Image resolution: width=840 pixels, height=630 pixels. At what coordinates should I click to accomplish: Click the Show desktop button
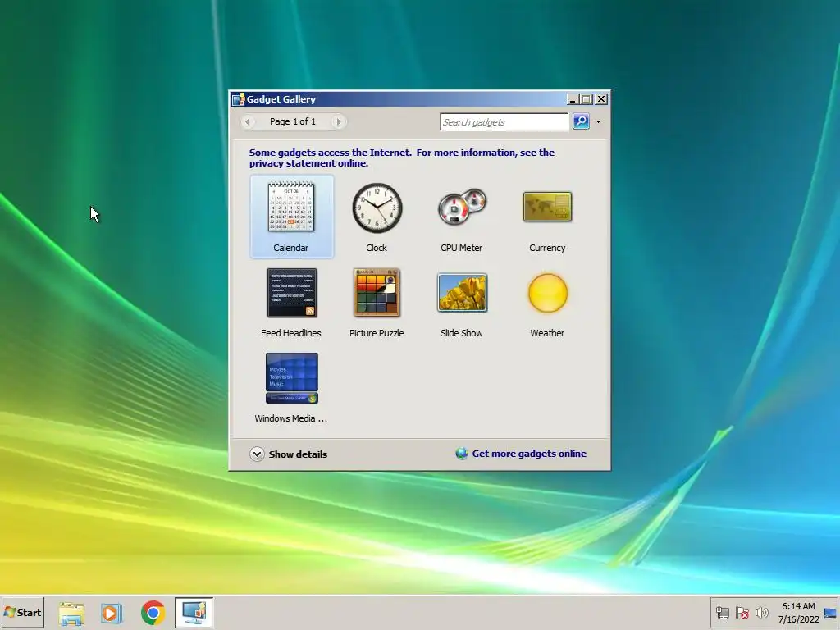[831, 612]
